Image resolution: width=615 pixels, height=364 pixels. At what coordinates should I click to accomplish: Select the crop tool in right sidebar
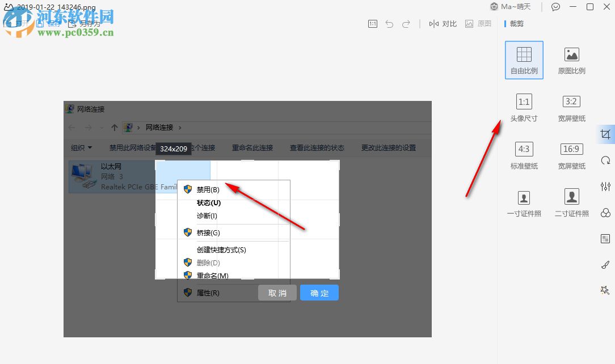pos(605,134)
